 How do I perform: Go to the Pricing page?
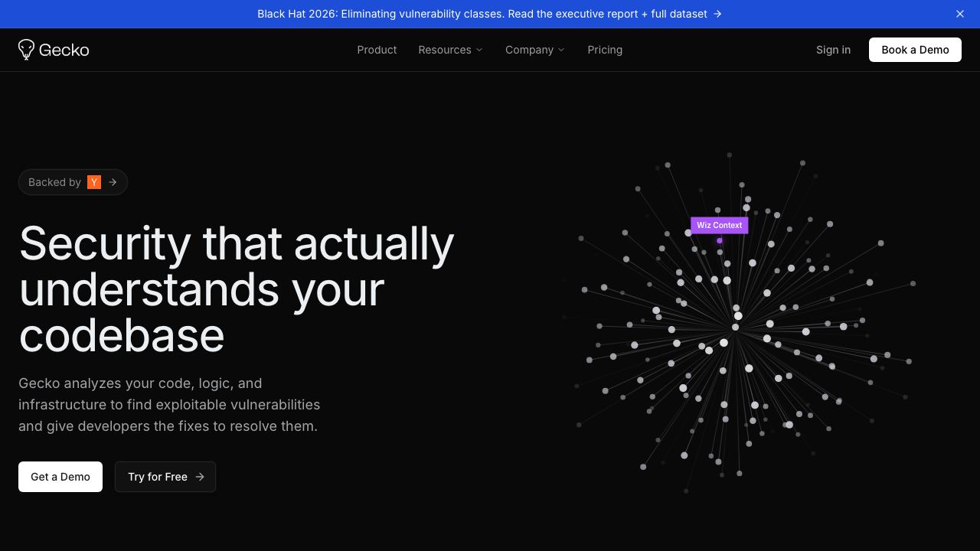[x=605, y=50]
